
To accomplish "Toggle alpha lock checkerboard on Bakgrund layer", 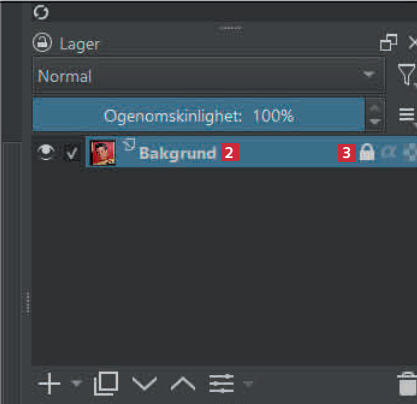I will 410,153.
